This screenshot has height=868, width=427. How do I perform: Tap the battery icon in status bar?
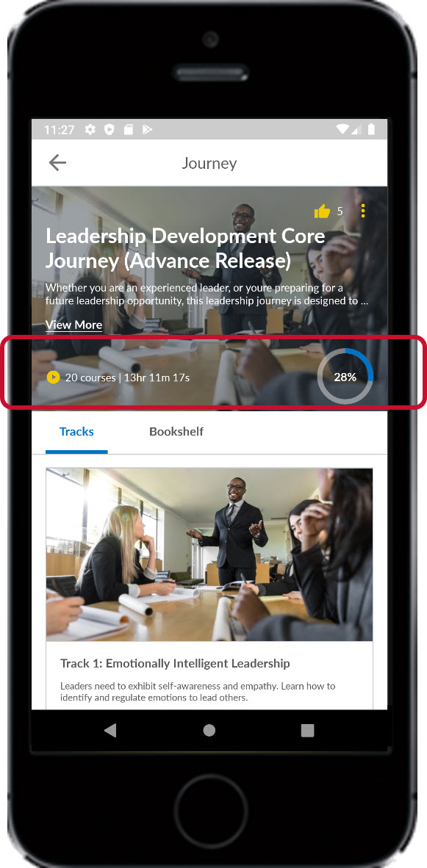tap(371, 129)
